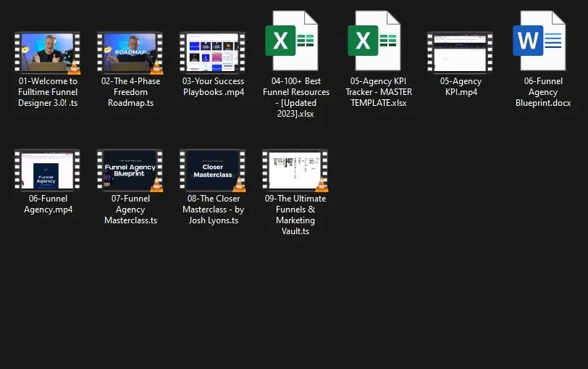The height and width of the screenshot is (369, 588).
Task: Click the VLC cone on 07-Funnel Agency Masterclass thumbnail
Action: [156, 184]
